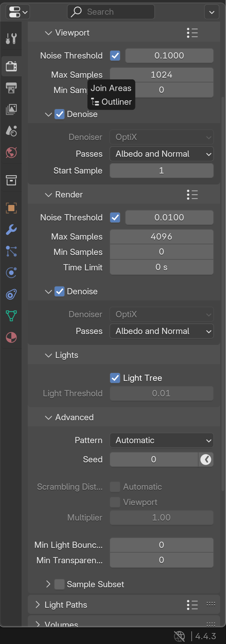Open the properties options dropdown arrow
This screenshot has height=644, width=226.
(x=212, y=12)
